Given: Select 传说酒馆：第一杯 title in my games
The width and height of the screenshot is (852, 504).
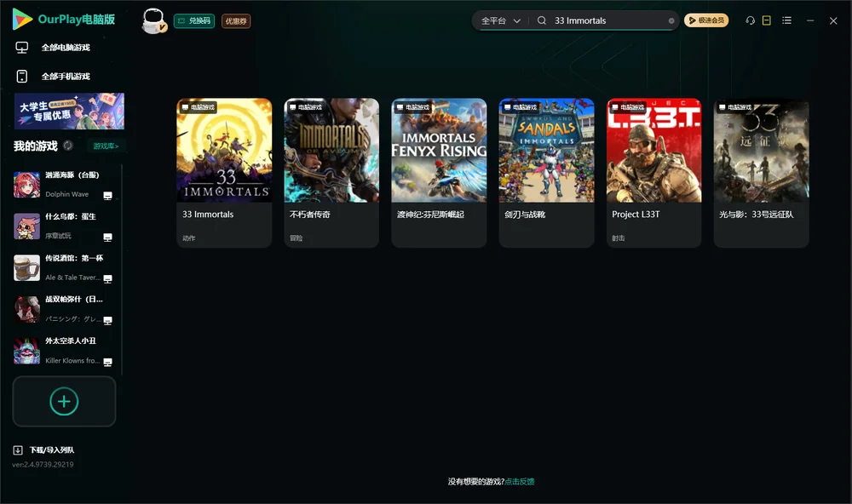Looking at the screenshot, I should pyautogui.click(x=74, y=258).
